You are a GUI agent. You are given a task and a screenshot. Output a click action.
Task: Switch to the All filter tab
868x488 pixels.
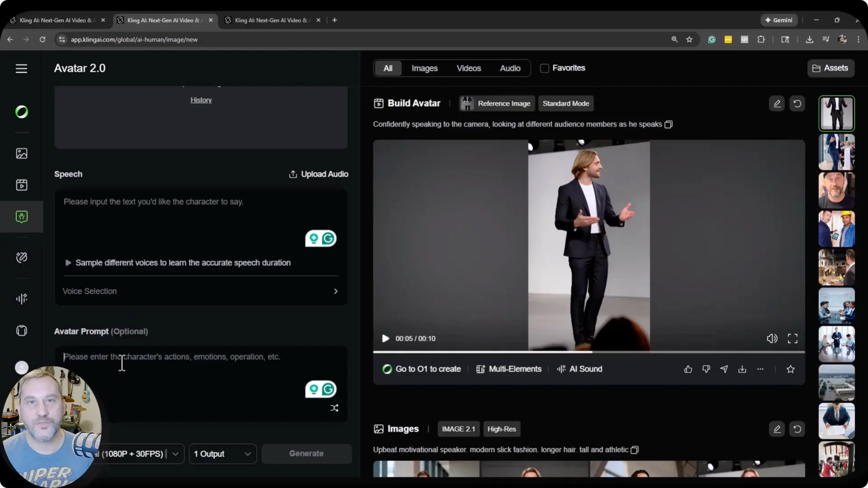(x=388, y=68)
